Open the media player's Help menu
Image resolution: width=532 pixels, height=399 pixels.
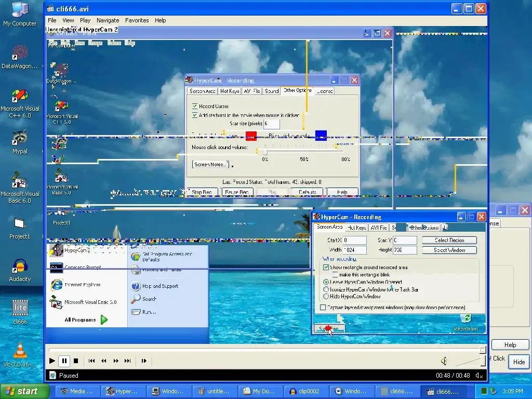[x=160, y=20]
